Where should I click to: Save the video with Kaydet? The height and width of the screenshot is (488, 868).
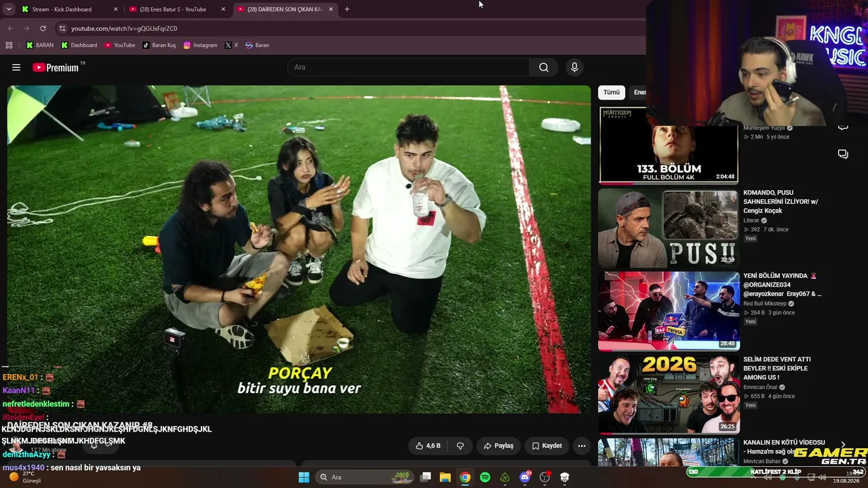pyautogui.click(x=547, y=446)
